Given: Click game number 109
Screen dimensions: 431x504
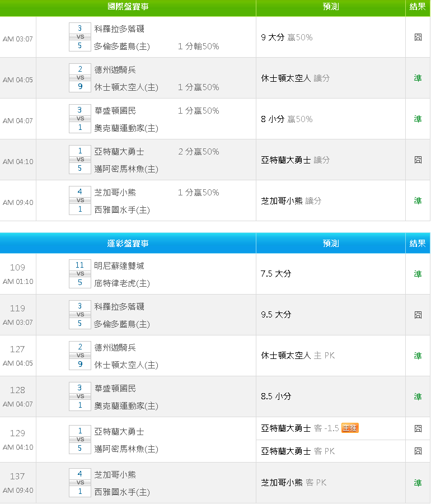Looking at the screenshot, I should point(17,268).
